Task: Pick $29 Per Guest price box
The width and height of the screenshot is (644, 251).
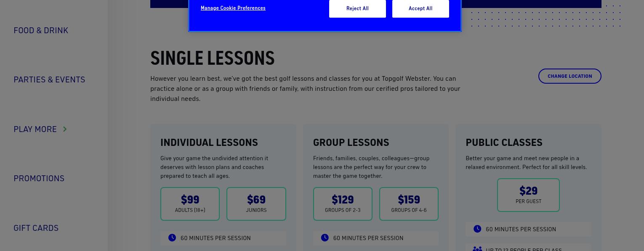Action: 528,195
